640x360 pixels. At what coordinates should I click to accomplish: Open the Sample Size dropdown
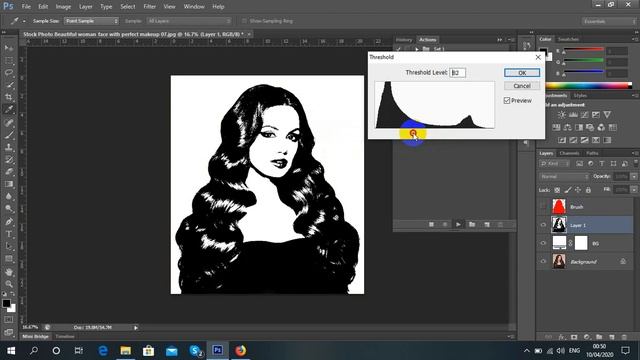[91, 21]
